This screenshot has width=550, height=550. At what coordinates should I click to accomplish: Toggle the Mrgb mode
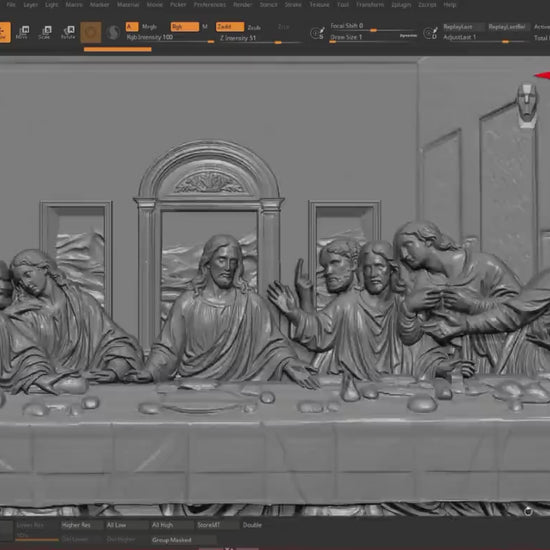[x=149, y=27]
